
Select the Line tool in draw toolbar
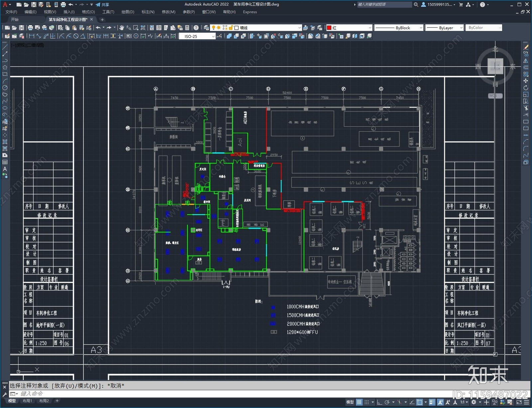click(5, 47)
